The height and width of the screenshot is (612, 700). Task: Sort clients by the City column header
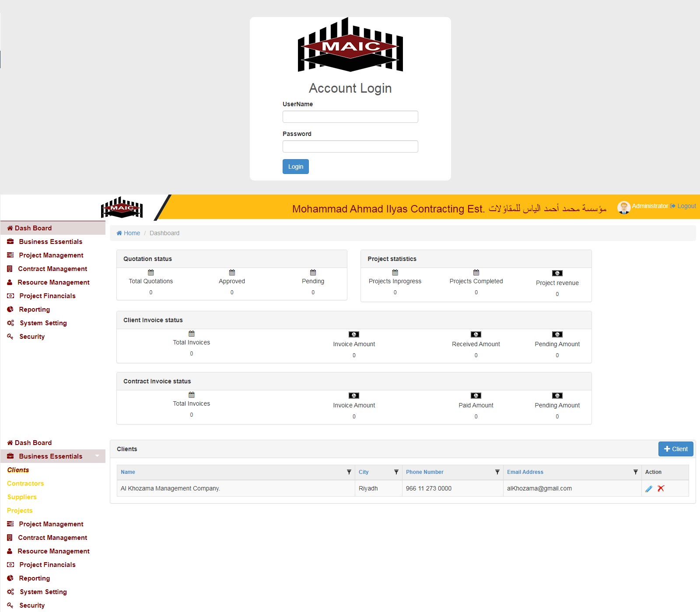pyautogui.click(x=364, y=472)
